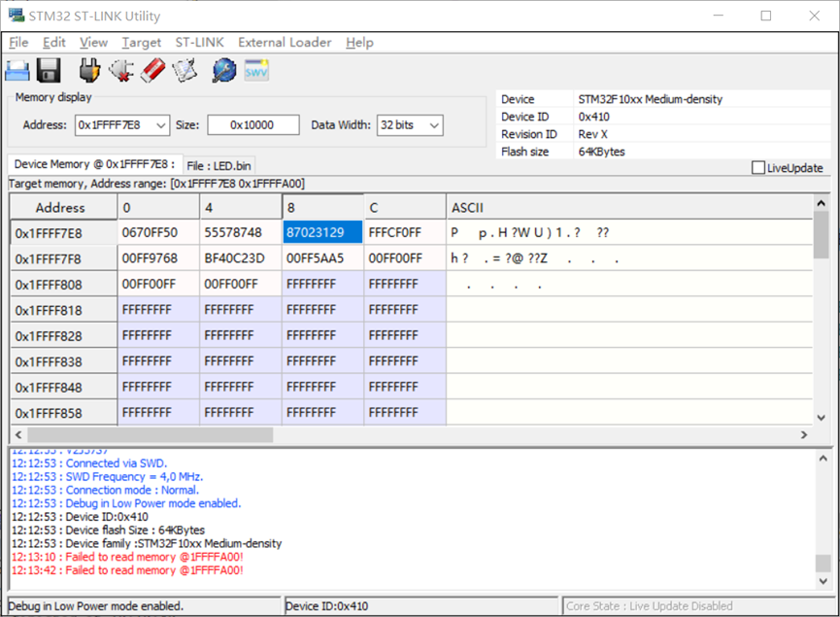Click the Full chip erase icon

(x=153, y=70)
